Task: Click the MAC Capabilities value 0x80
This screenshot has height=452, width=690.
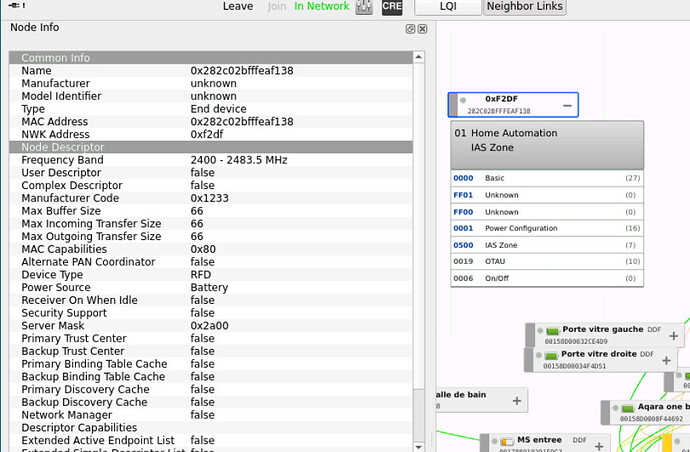Action: click(203, 250)
